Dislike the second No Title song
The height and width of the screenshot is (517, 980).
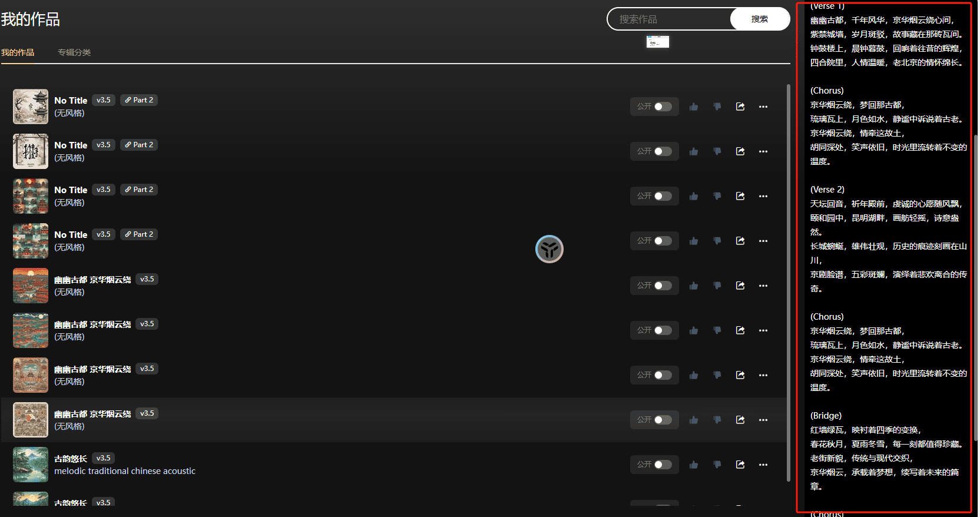click(x=717, y=151)
